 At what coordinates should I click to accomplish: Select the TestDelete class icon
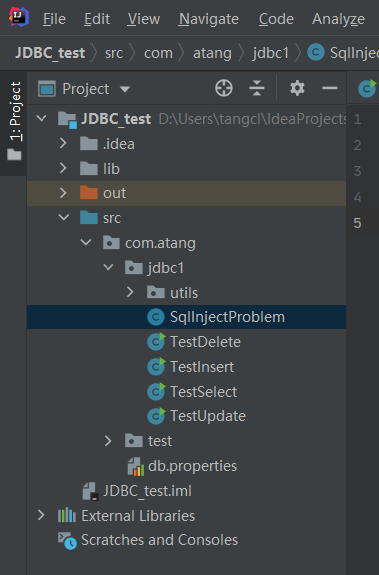[157, 342]
